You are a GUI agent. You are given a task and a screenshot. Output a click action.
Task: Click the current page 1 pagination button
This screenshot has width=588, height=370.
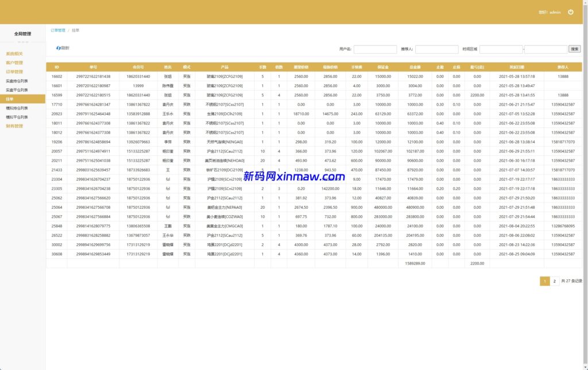click(544, 281)
